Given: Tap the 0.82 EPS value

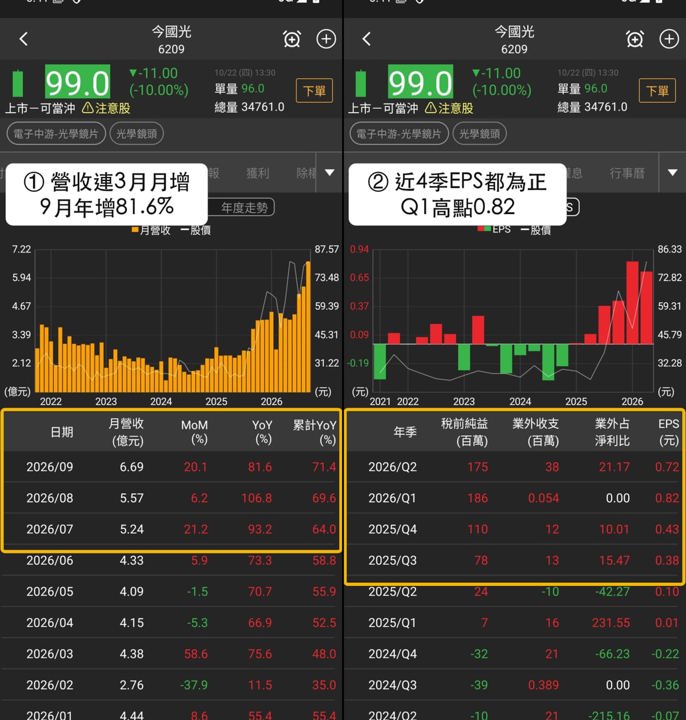Looking at the screenshot, I should point(667,498).
